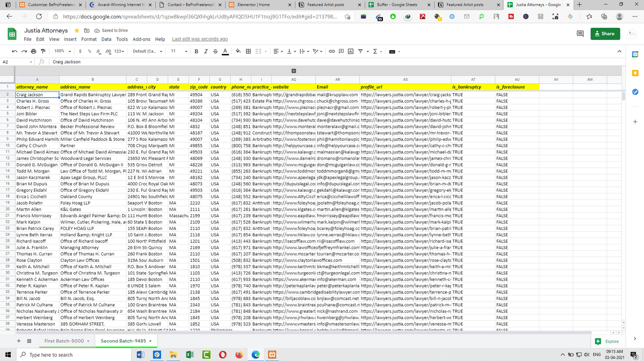Screen dimensions: 644x361
Task: Format as currency with dollar icon
Action: 80,51
